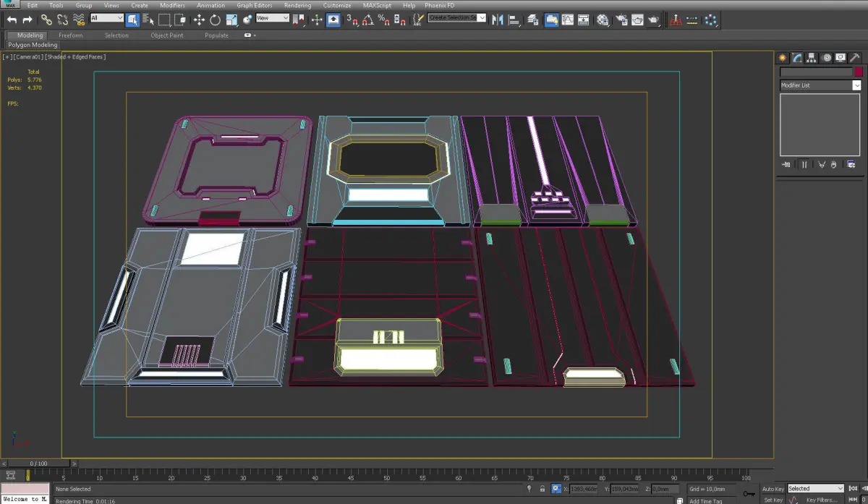Select the Select and Link tool

point(46,20)
